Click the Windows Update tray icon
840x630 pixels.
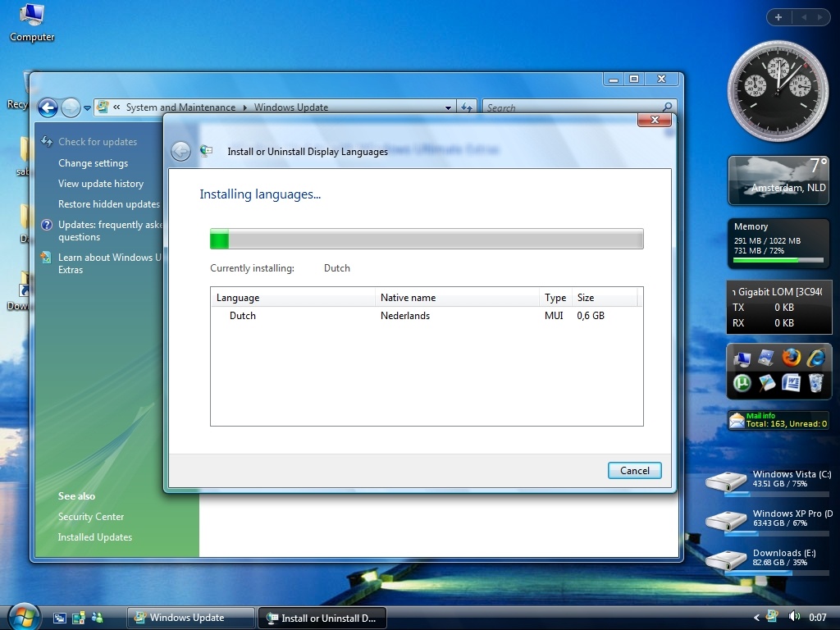tap(773, 617)
